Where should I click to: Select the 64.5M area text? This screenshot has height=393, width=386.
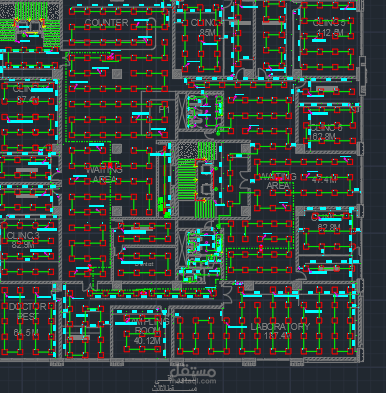[26, 332]
